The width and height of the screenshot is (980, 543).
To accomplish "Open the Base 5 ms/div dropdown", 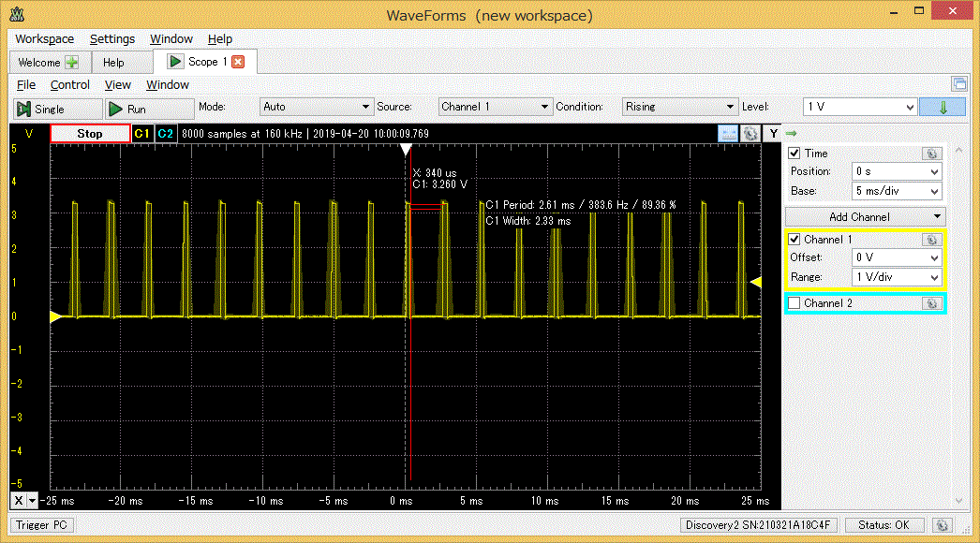I will click(897, 191).
